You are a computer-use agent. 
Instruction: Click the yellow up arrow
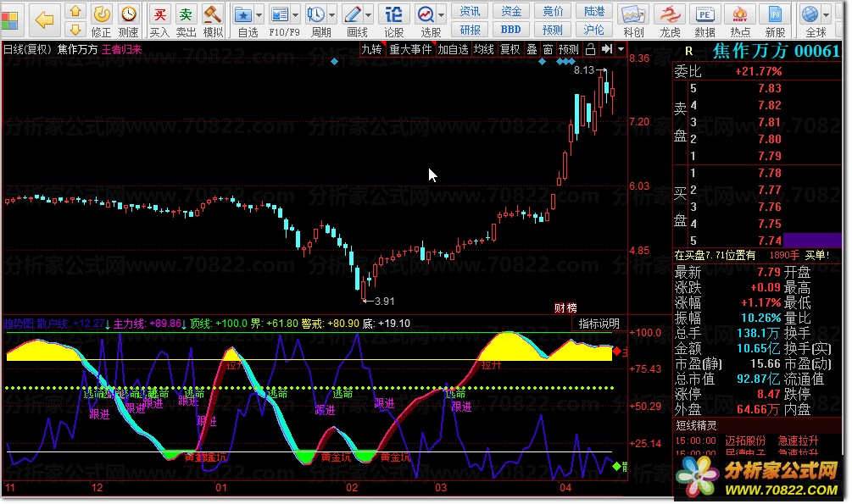coord(75,11)
